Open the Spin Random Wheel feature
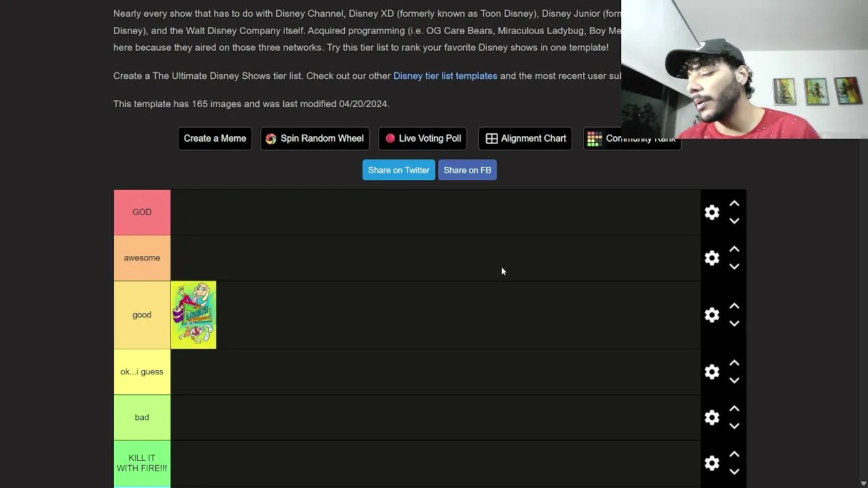Viewport: 868px width, 488px height. (x=315, y=138)
